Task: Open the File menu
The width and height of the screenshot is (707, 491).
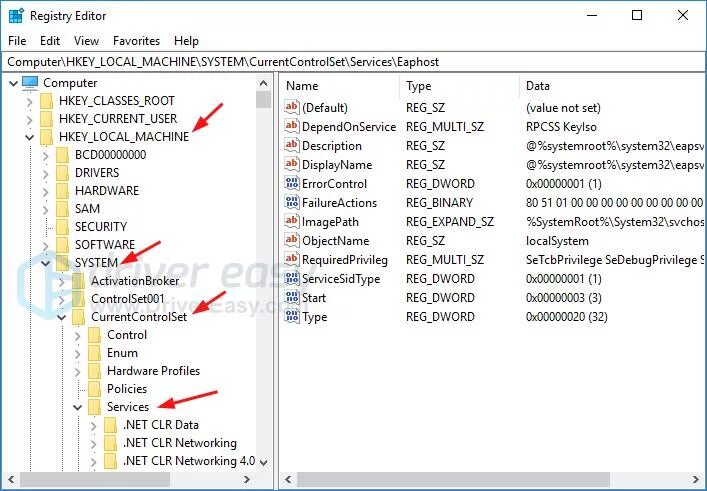Action: click(17, 41)
